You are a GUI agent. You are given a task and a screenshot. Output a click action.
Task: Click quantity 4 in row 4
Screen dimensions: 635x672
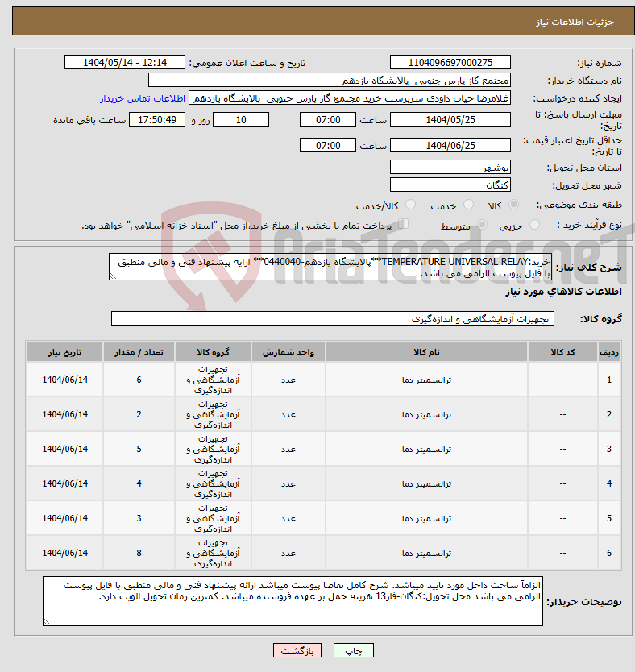[139, 484]
